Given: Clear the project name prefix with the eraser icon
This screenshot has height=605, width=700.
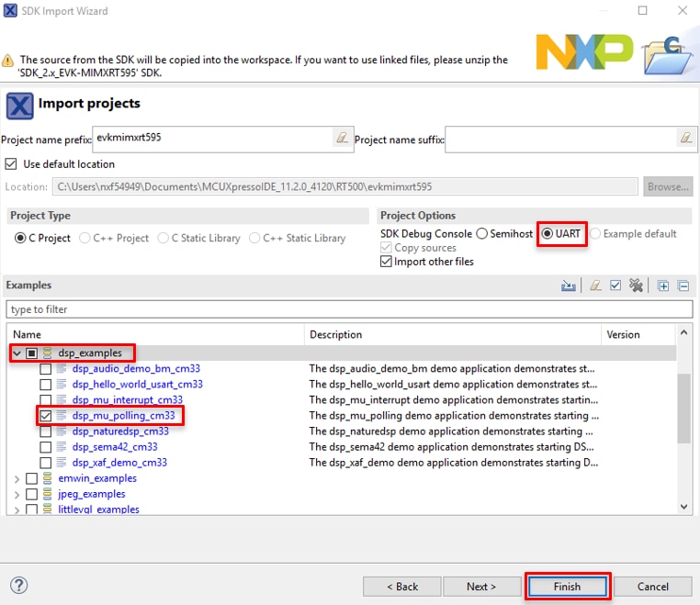Looking at the screenshot, I should [x=342, y=138].
